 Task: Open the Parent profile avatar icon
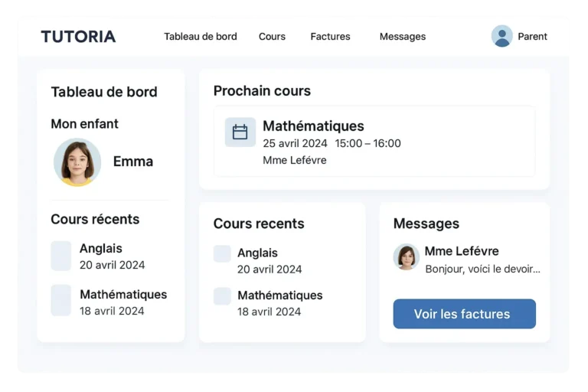(501, 36)
